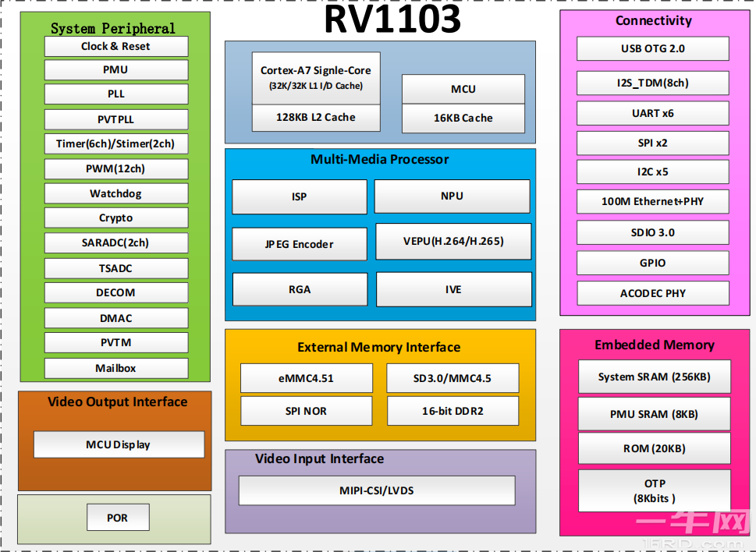
Task: Click the ISP block
Action: click(x=299, y=196)
